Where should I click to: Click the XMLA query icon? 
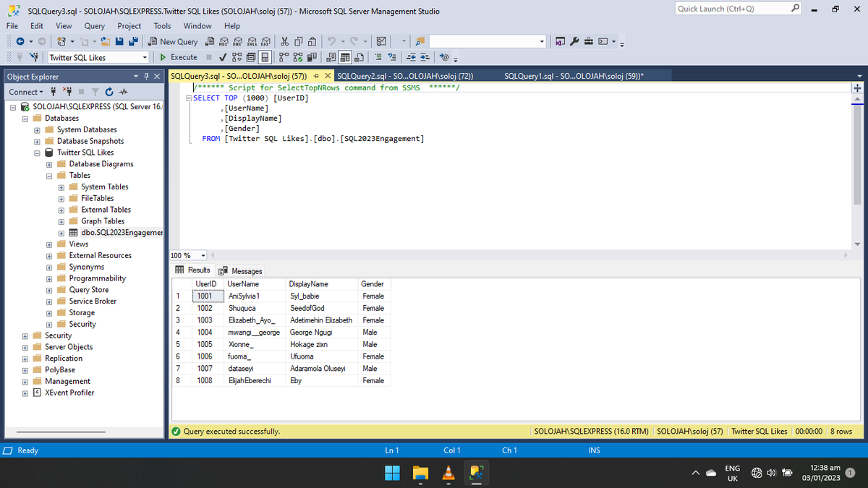pos(251,42)
